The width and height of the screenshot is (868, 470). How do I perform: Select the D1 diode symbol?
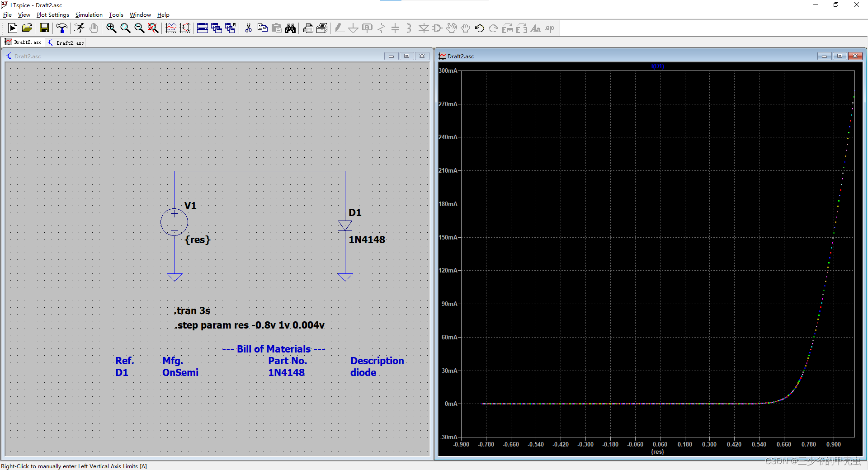pos(345,226)
